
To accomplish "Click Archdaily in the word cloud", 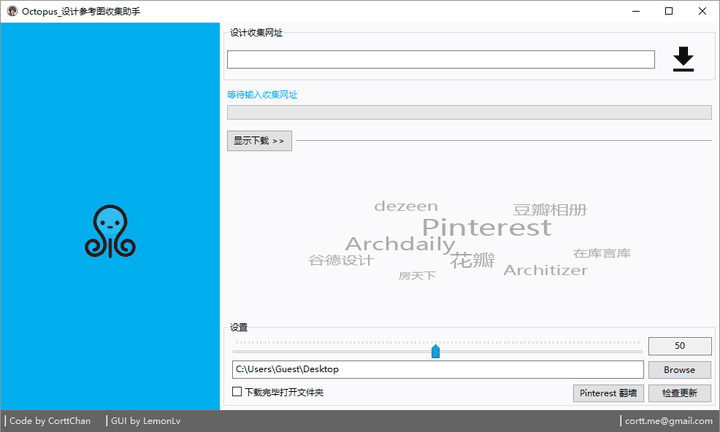I will [400, 245].
